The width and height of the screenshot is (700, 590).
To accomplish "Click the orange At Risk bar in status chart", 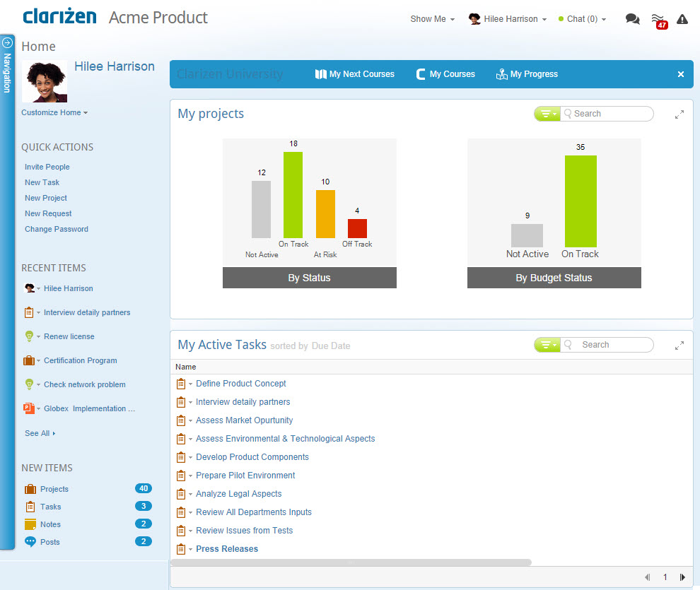I will (325, 214).
